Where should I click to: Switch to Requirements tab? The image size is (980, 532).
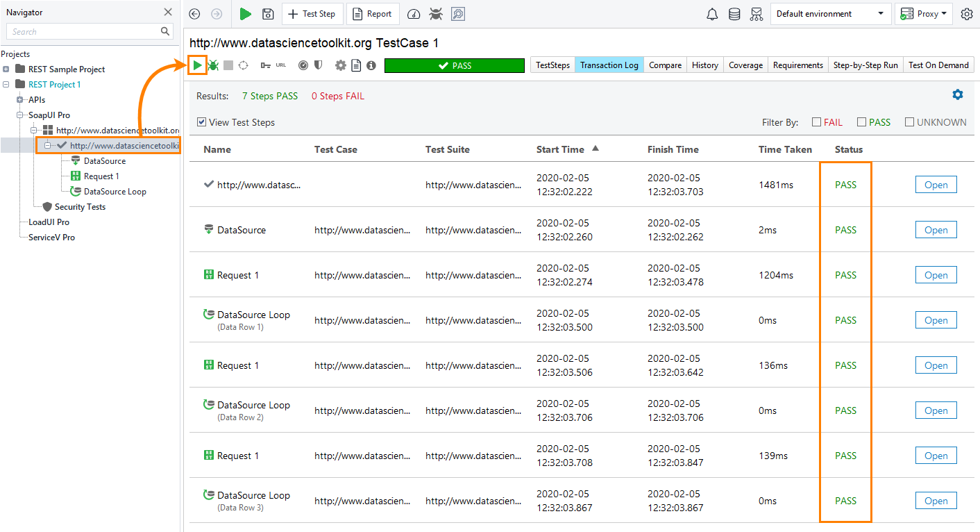[797, 65]
